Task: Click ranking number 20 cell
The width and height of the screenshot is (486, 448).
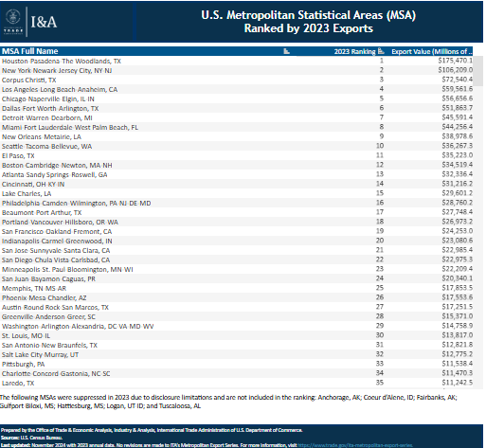Action: click(380, 241)
